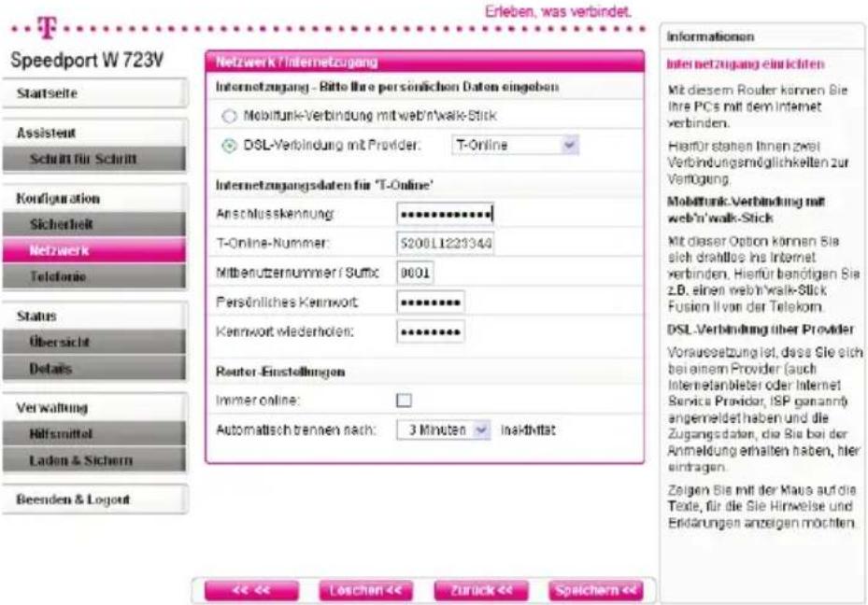Click the Löschen button
The width and height of the screenshot is (868, 605).
[x=366, y=591]
